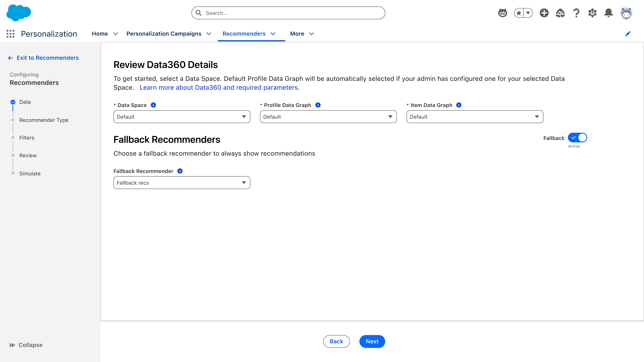The image size is (644, 362).
Task: Open the Item Data Graph dropdown
Action: point(475,117)
